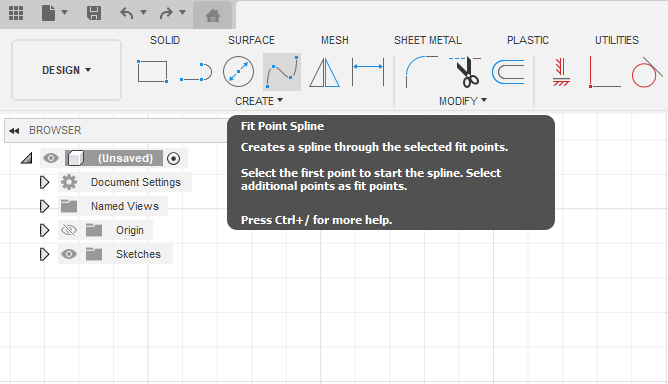Select the Offset tool icon
Screen dimensions: 668x384
tap(508, 72)
